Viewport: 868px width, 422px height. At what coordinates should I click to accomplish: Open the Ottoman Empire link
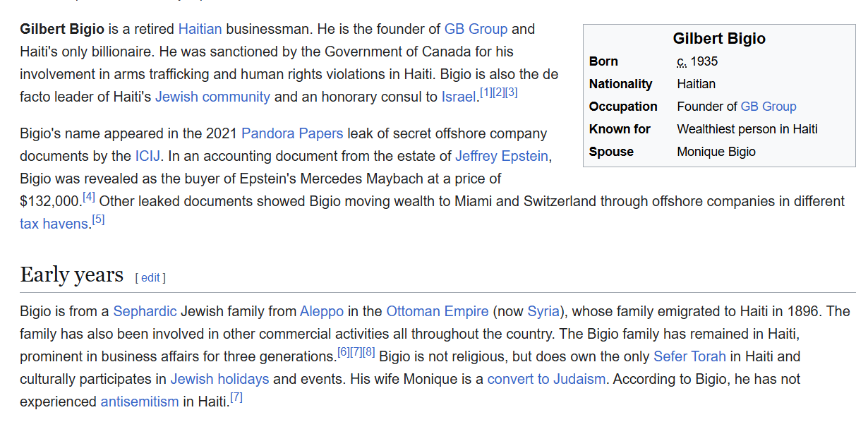click(437, 311)
